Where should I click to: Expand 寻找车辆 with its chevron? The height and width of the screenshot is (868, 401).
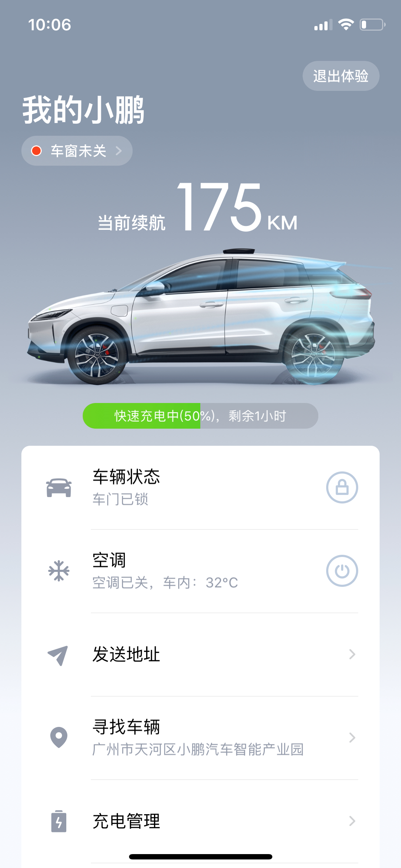(x=352, y=738)
